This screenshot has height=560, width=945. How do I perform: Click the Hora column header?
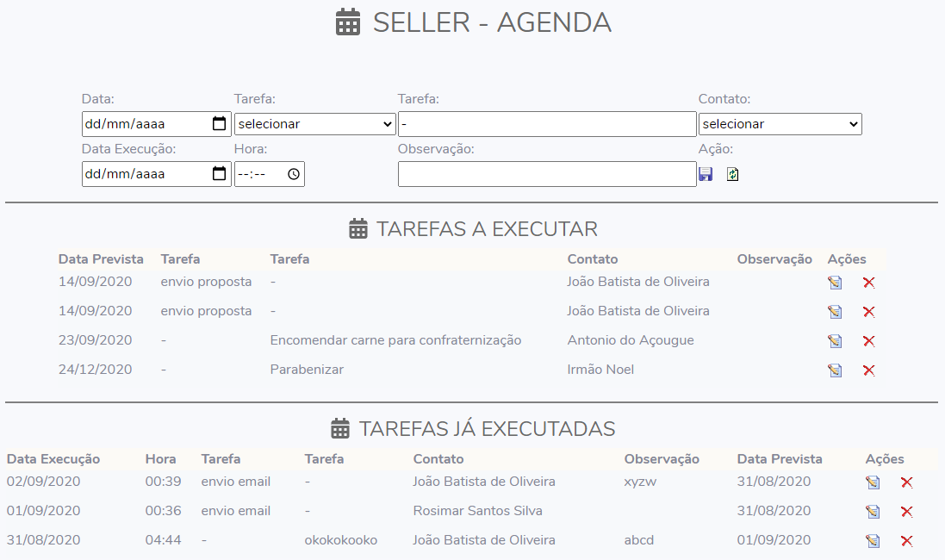pos(160,458)
